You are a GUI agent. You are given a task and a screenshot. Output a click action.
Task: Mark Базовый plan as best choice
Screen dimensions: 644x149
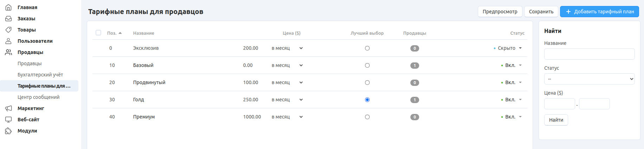tap(367, 66)
